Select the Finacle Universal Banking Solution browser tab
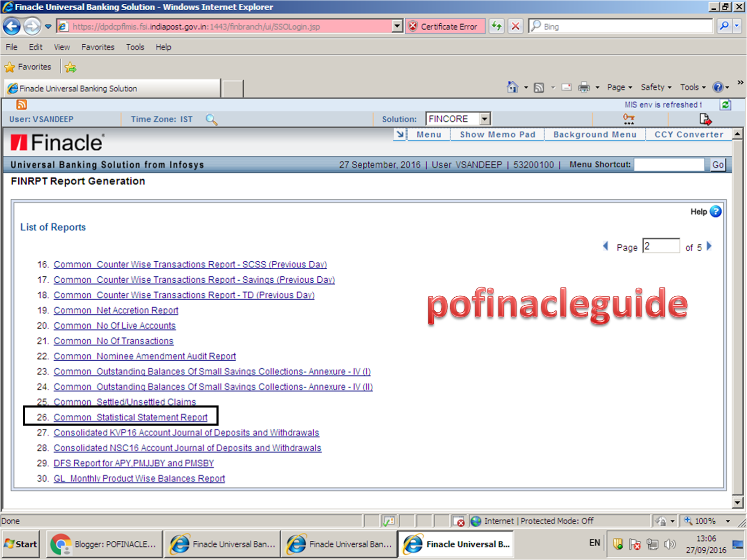 112,88
